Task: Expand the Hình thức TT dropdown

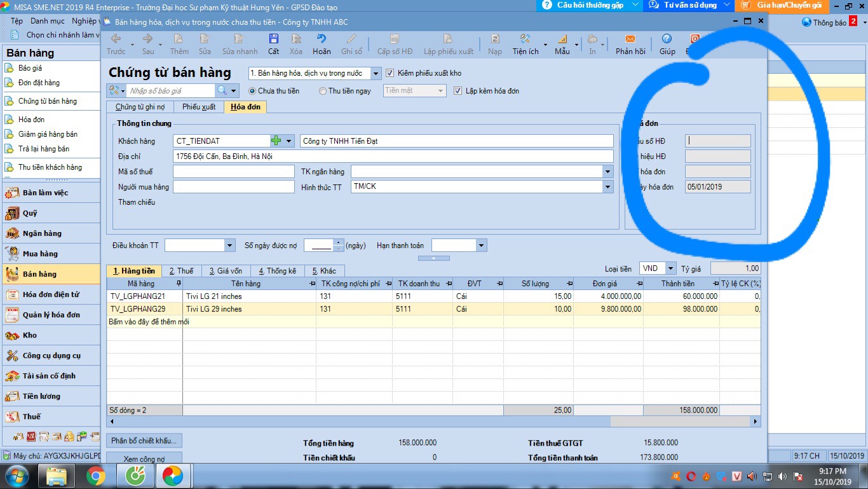Action: point(607,187)
